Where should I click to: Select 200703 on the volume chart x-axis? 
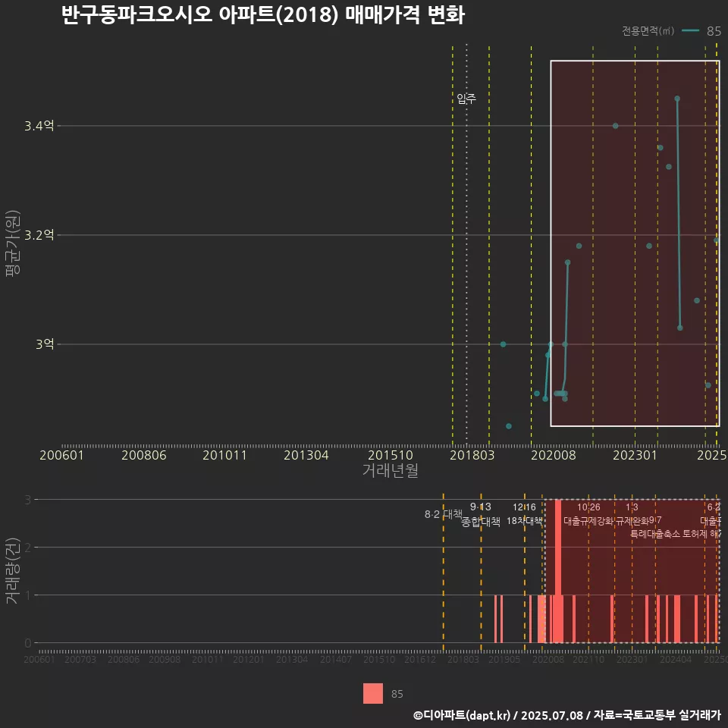[80, 659]
